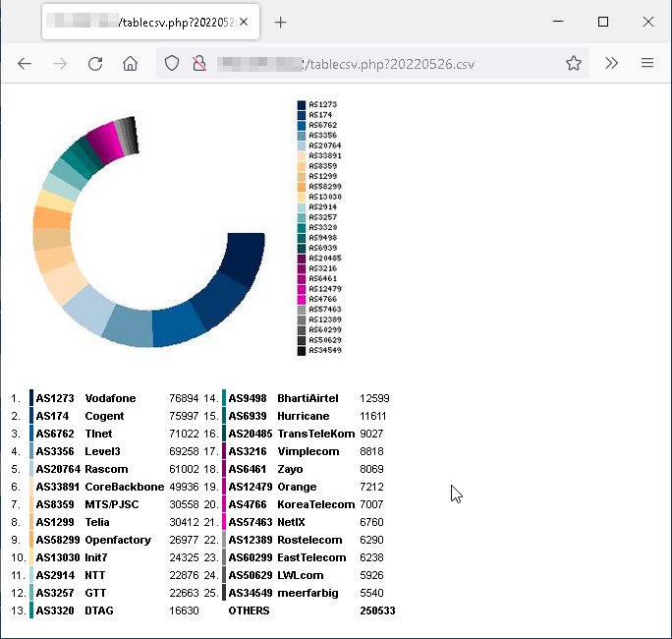Click the OTHERS value 250533
Image resolution: width=672 pixels, height=639 pixels.
377,610
